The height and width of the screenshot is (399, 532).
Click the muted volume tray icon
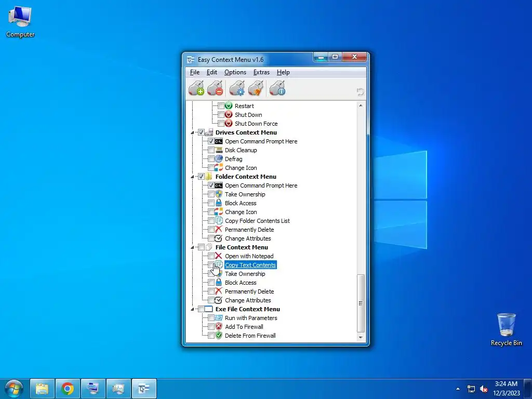[484, 389]
